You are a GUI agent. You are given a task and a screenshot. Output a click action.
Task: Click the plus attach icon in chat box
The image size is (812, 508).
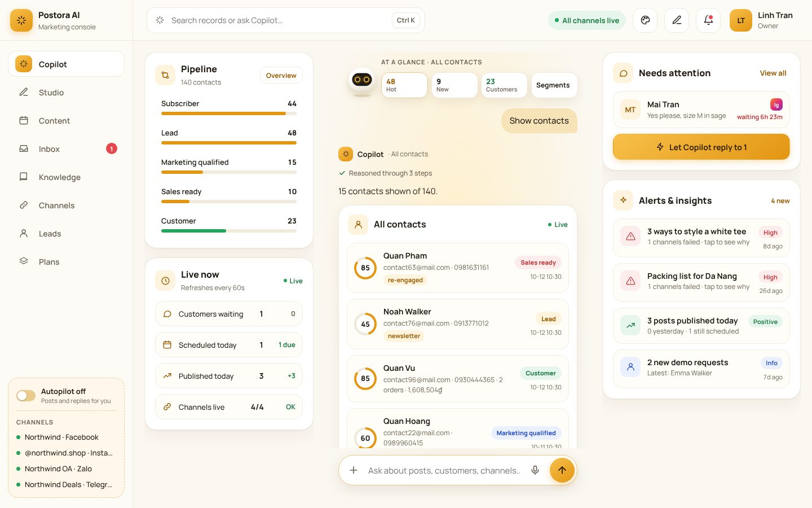[x=354, y=470]
